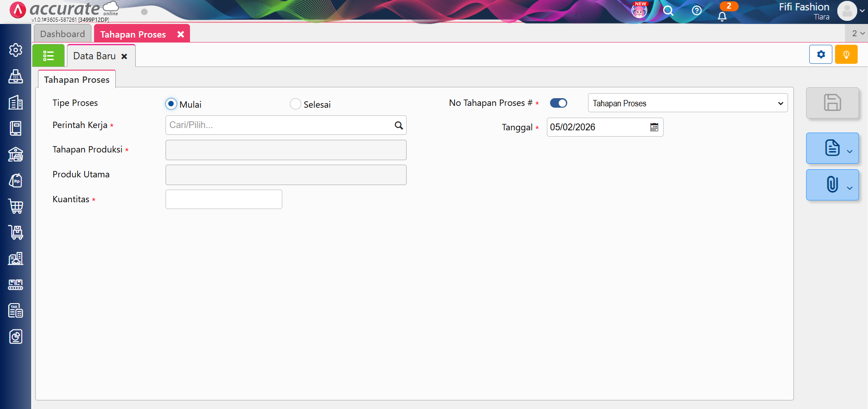Click the orange lightbulb tips button
This screenshot has width=868, height=409.
[846, 55]
